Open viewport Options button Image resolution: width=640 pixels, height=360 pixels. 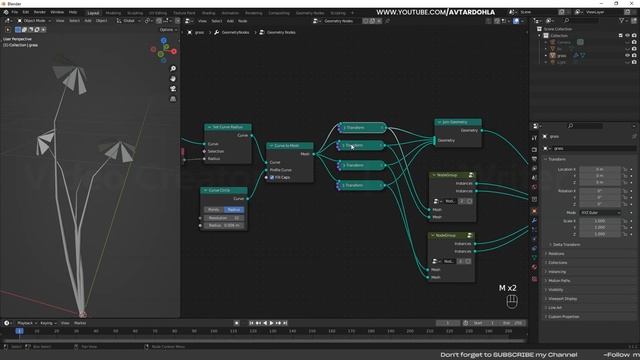(168, 30)
